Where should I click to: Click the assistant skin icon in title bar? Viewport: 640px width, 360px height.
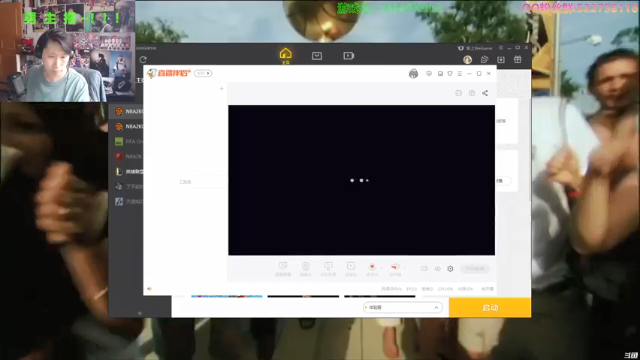pyautogui.click(x=450, y=73)
